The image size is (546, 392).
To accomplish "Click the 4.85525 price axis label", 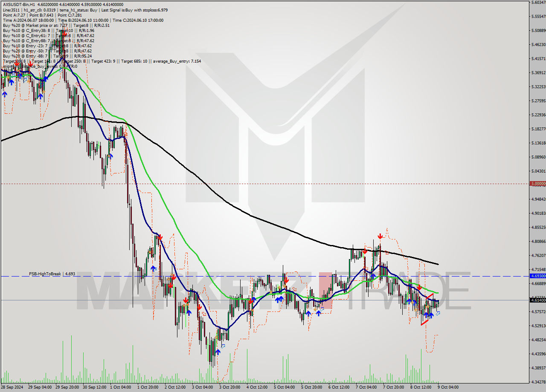I will coord(538,227).
